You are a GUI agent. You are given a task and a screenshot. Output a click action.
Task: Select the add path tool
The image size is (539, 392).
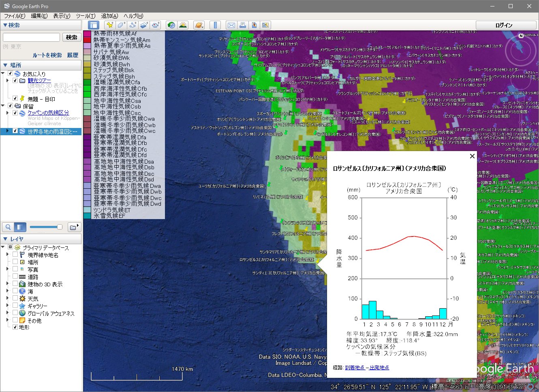133,25
